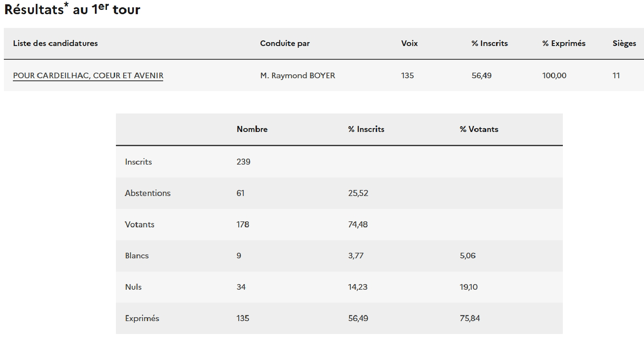Click the "% Exprimés" column header
This screenshot has width=644, height=343.
tap(563, 43)
